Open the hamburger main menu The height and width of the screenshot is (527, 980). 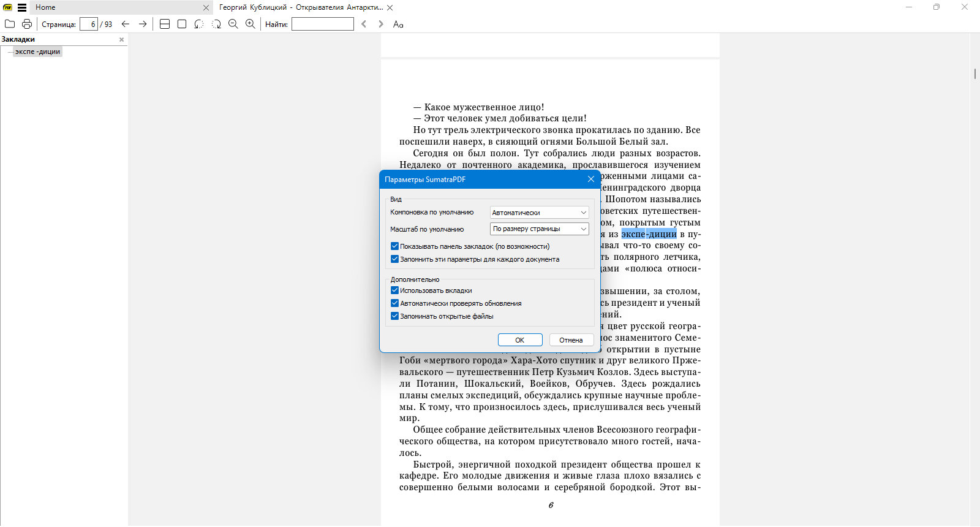[22, 7]
